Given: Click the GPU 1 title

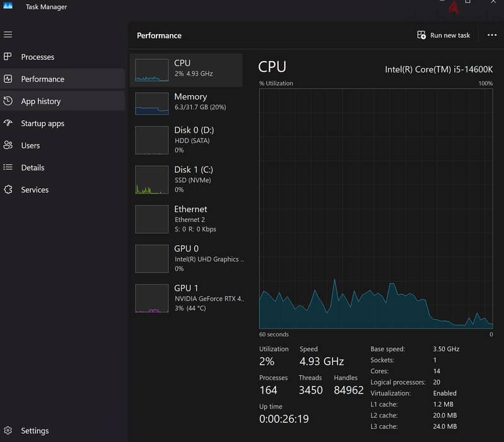Looking at the screenshot, I should [x=186, y=288].
